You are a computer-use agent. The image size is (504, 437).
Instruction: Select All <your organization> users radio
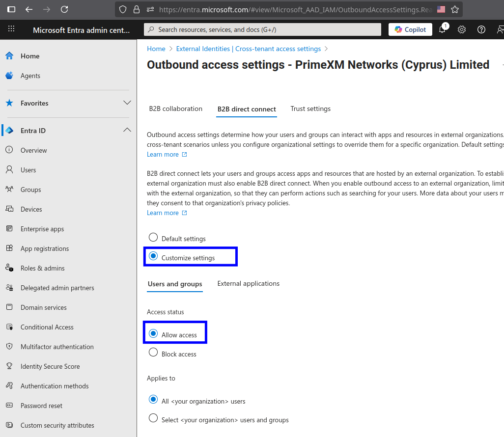[153, 399]
